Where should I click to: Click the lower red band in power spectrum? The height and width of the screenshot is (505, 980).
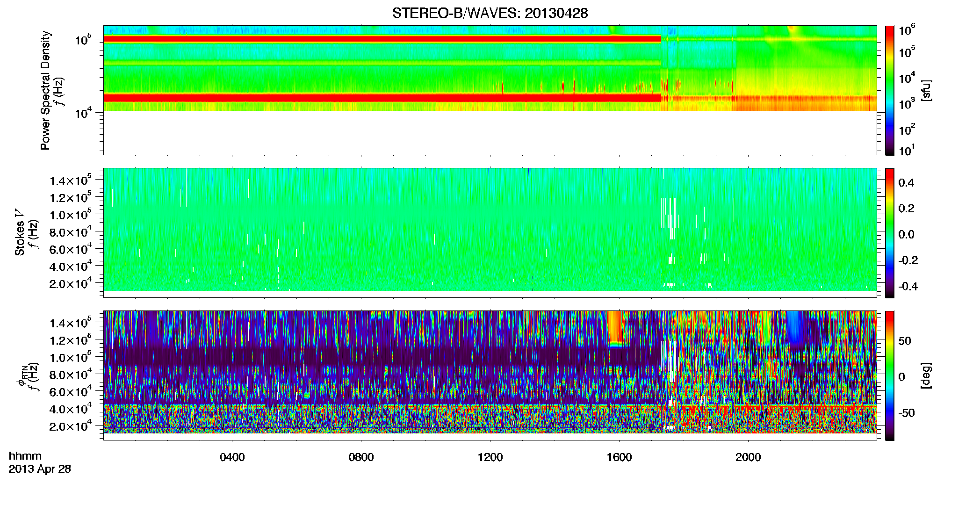click(x=382, y=98)
